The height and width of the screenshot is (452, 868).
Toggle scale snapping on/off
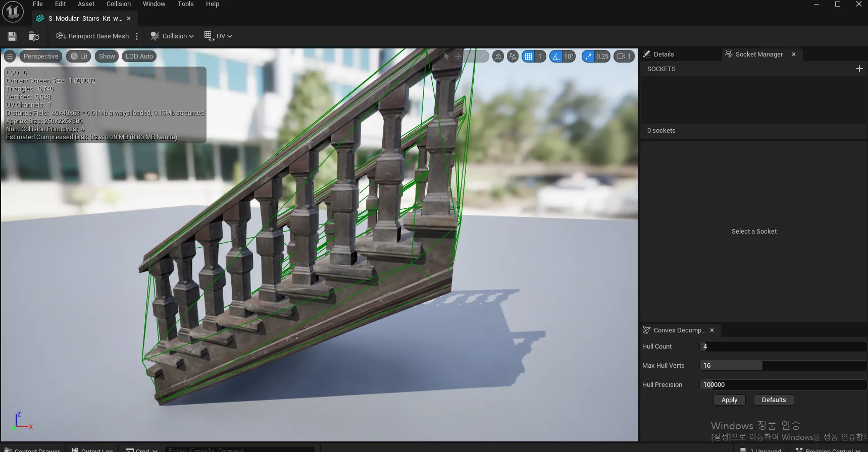[588, 56]
